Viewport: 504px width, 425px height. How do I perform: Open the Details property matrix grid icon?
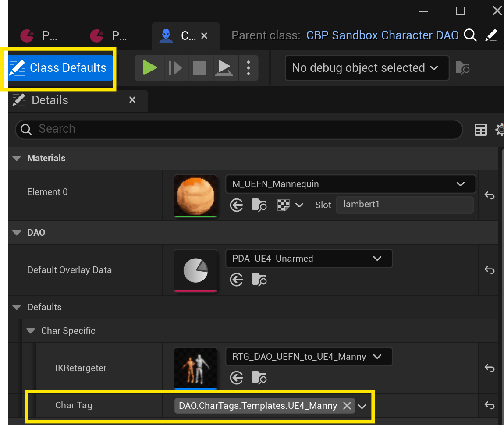[481, 130]
